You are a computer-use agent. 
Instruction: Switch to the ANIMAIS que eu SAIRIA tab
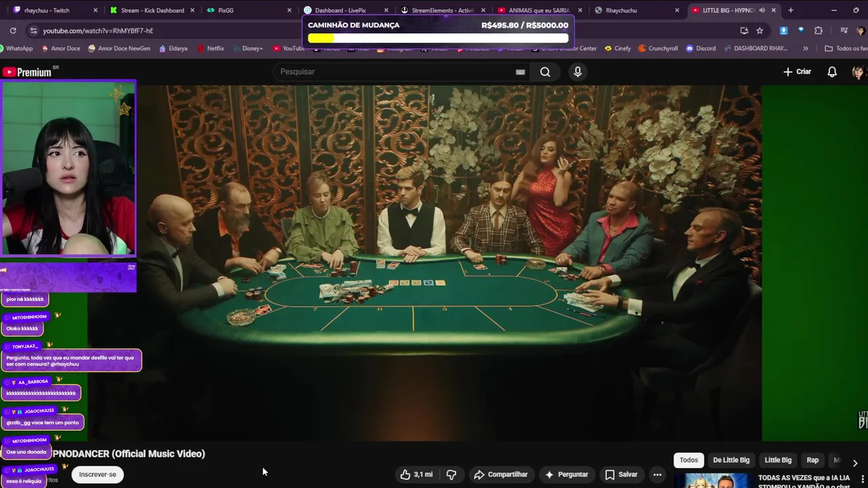[x=540, y=10]
